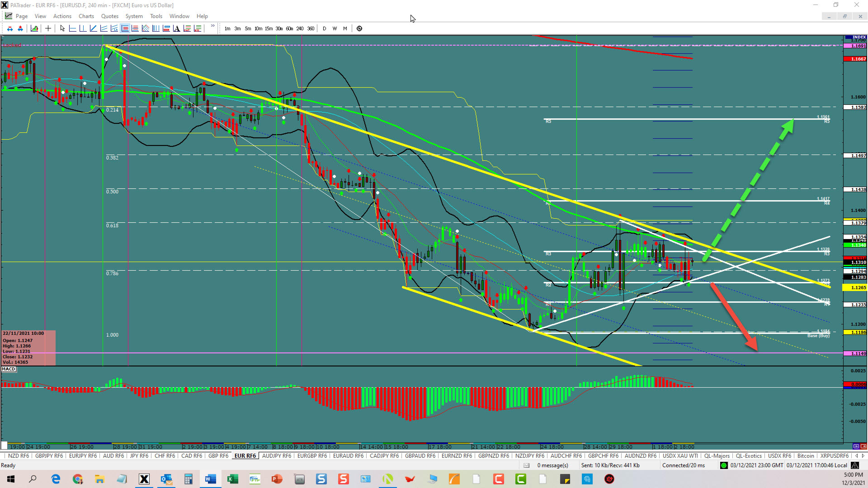
Task: Select the red horizontal lines tool
Action: pos(135,29)
